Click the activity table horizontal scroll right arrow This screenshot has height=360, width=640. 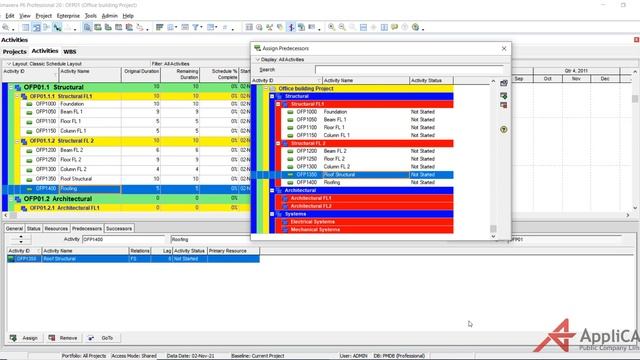pyautogui.click(x=628, y=215)
